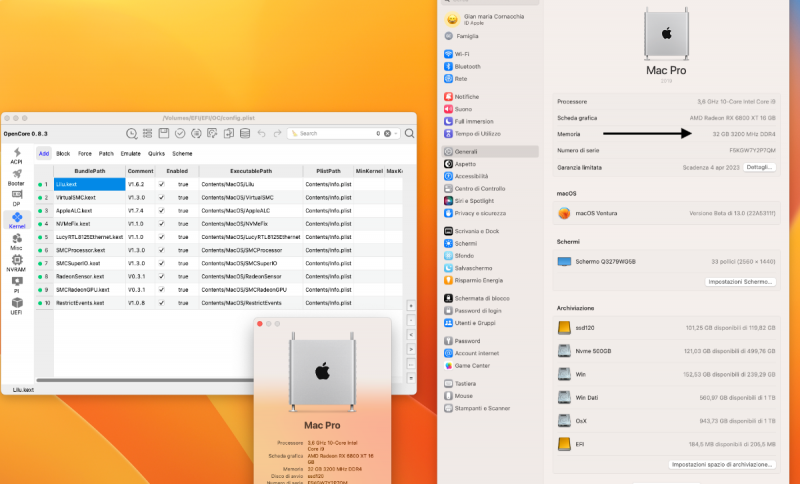Viewport: 800px width, 484px height.
Task: Switch to the Quirks tab
Action: [156, 154]
